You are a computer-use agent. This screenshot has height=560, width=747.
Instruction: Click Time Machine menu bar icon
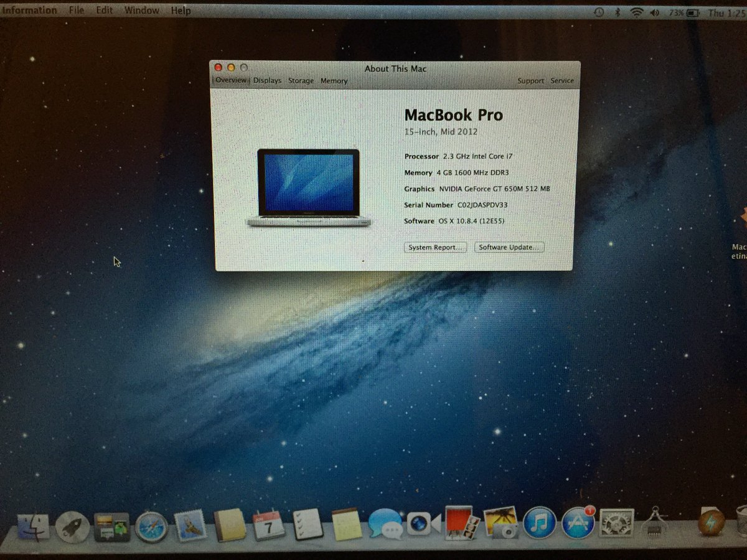point(599,12)
